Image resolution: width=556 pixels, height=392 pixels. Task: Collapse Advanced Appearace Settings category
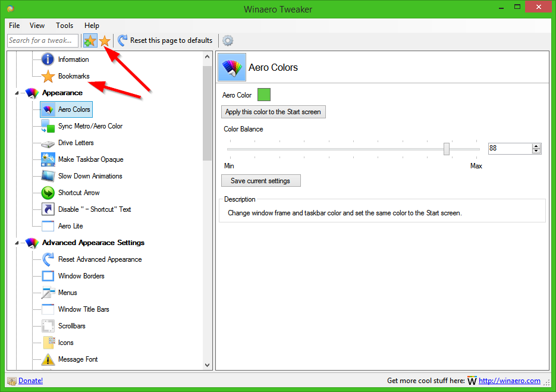pyautogui.click(x=17, y=243)
